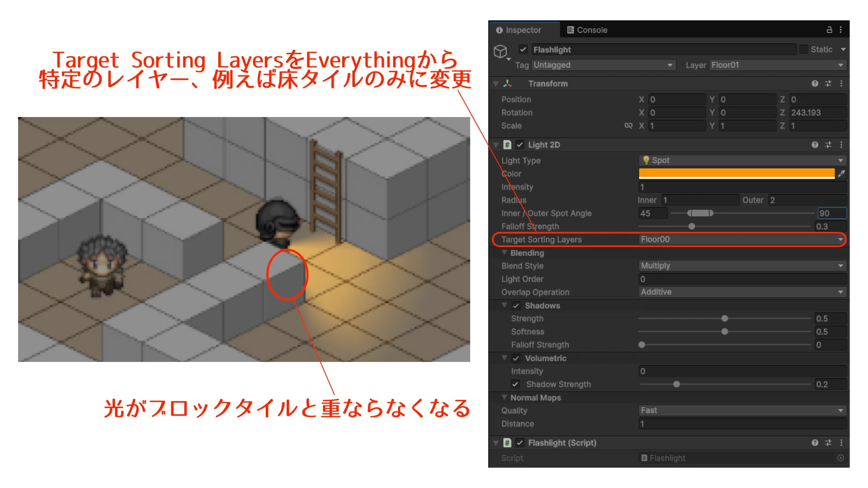Switch to the Console tab

pos(587,30)
